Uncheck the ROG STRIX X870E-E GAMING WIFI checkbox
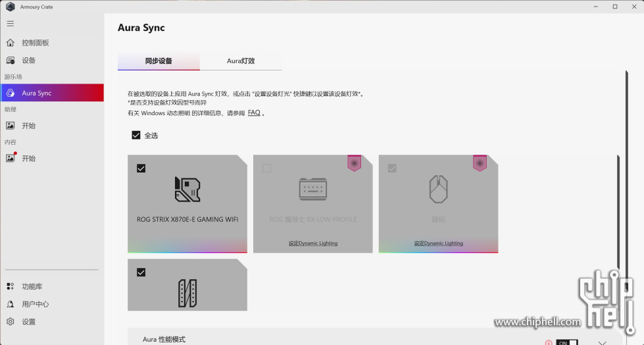The width and height of the screenshot is (644, 345). click(x=141, y=168)
